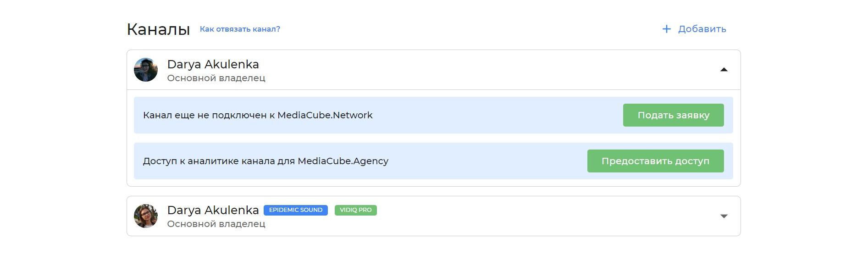Click the VIDIQ PRO green badge
Screen dimensions: 868x266
pyautogui.click(x=356, y=210)
